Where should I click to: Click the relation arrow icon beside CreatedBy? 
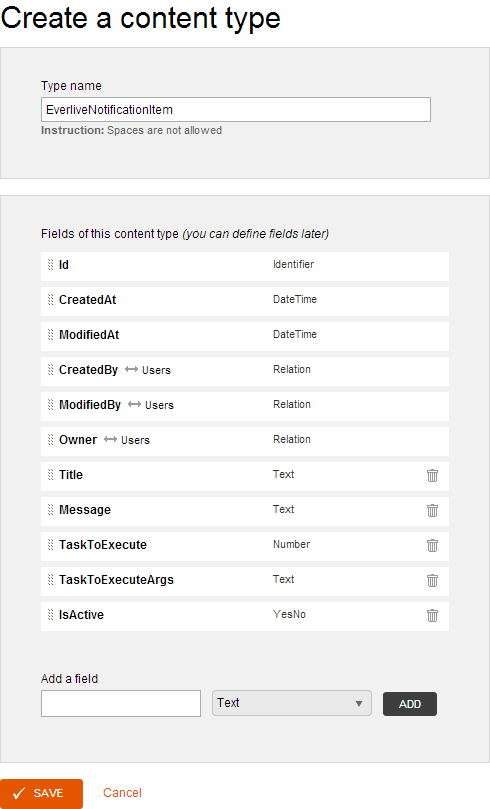click(132, 369)
